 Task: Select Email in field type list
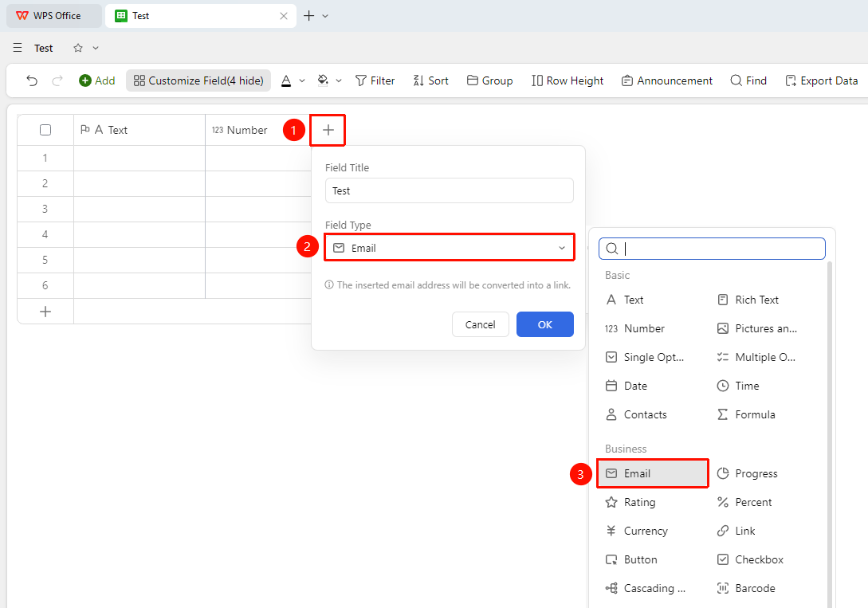pyautogui.click(x=653, y=473)
